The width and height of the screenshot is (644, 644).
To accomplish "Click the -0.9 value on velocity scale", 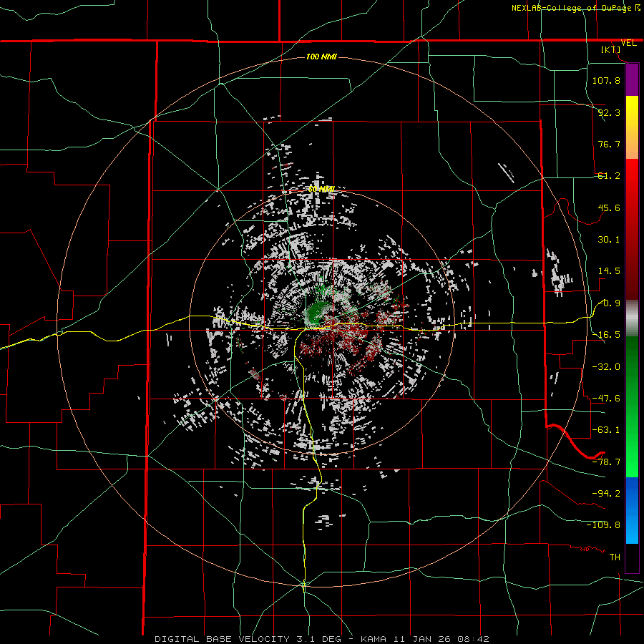I will 609,303.
